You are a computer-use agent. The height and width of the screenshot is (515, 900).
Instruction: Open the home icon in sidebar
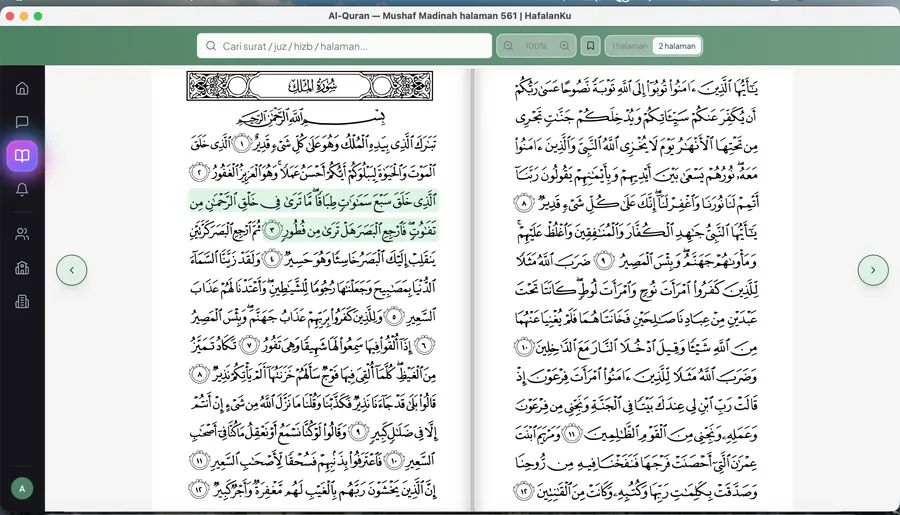22,88
